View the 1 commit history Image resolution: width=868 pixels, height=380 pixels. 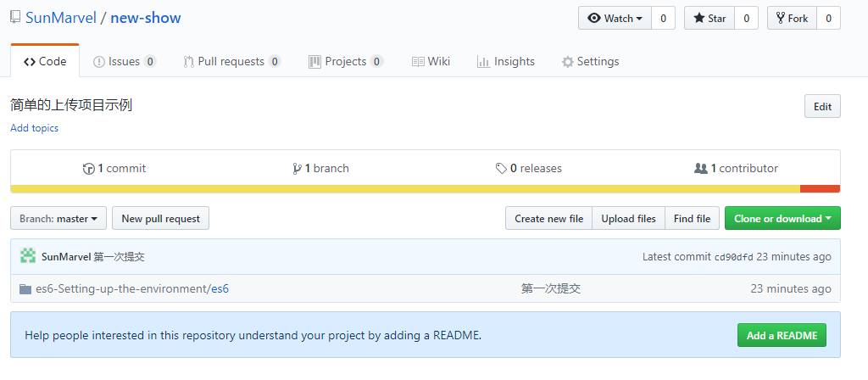tap(114, 169)
